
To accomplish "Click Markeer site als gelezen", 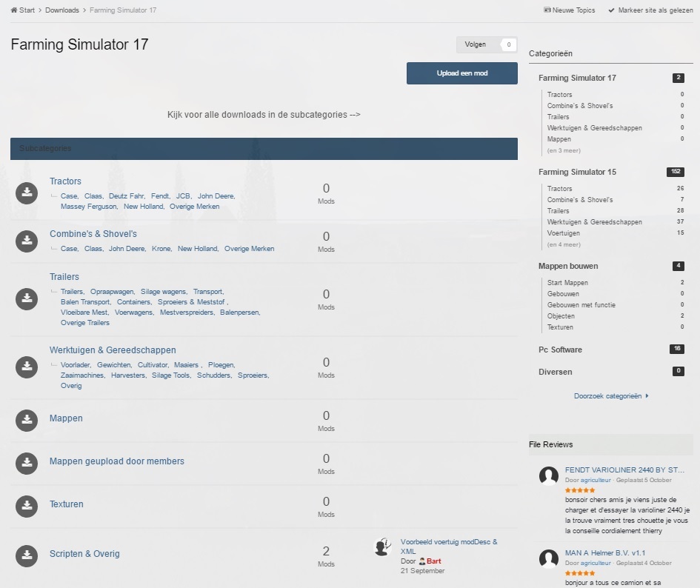I will [x=656, y=10].
